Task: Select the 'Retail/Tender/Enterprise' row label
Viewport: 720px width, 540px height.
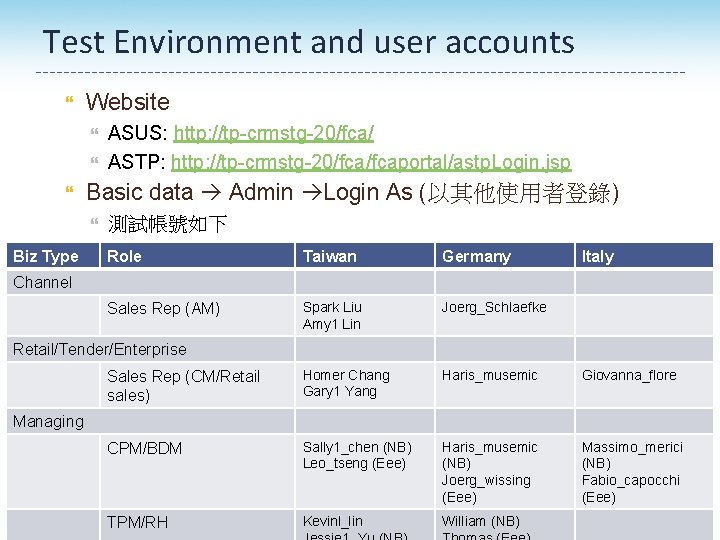Action: point(100,349)
